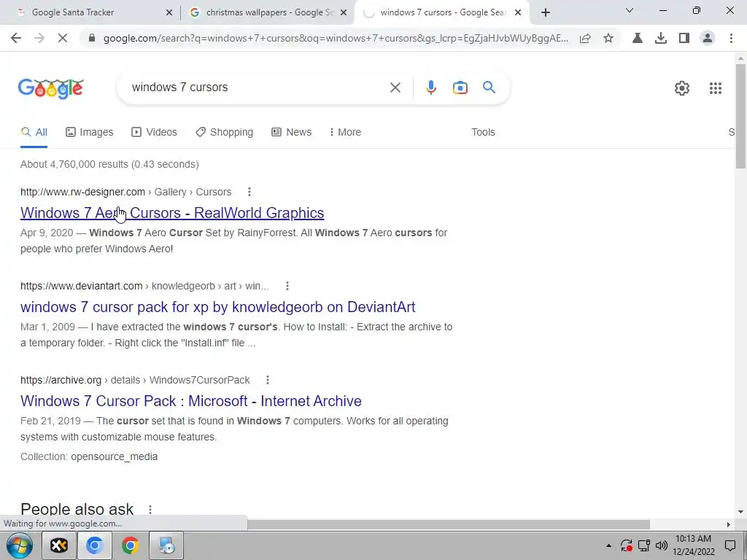Open Google Chrome taskbar icon
Image resolution: width=747 pixels, height=560 pixels.
[x=130, y=545]
